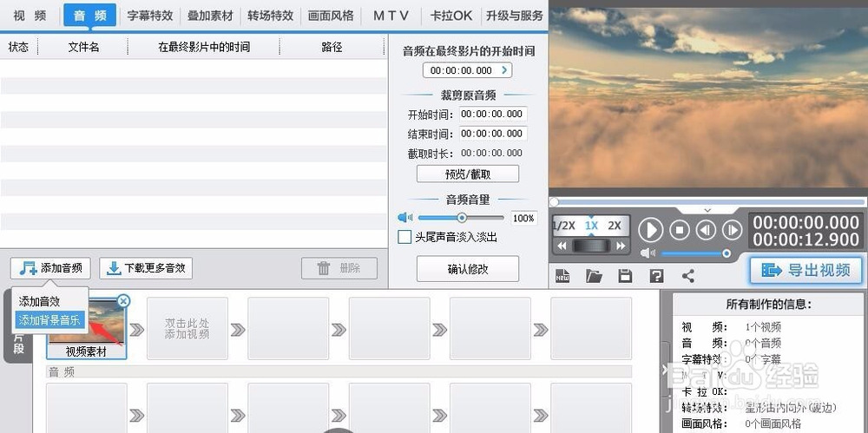This screenshot has width=868, height=433.
Task: Open a project with the folder icon
Action: click(594, 275)
